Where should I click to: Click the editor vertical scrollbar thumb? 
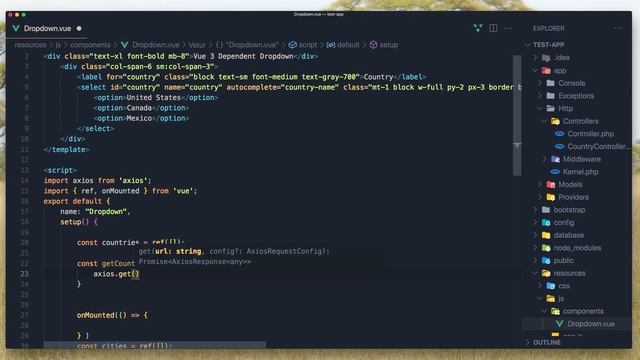[x=517, y=116]
